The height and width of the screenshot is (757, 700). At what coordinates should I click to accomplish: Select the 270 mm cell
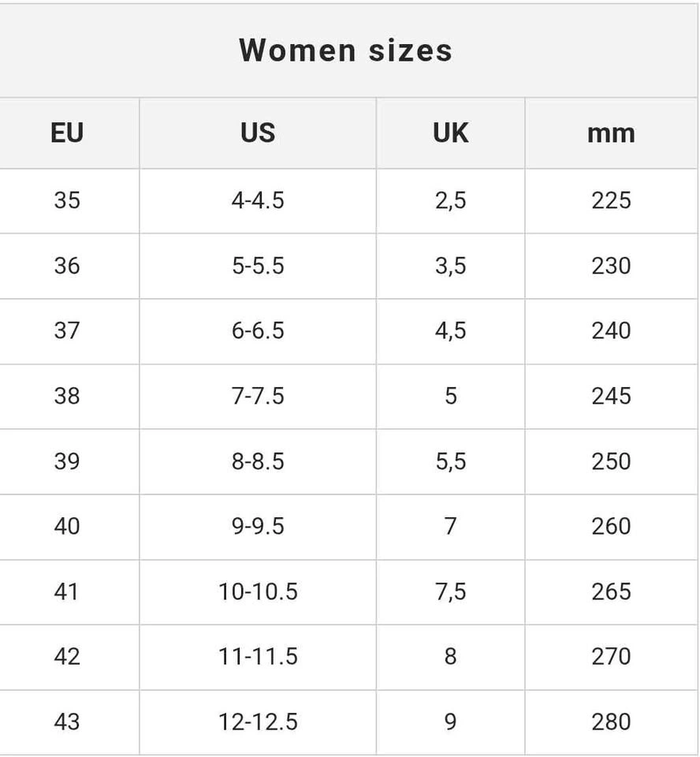pyautogui.click(x=611, y=656)
